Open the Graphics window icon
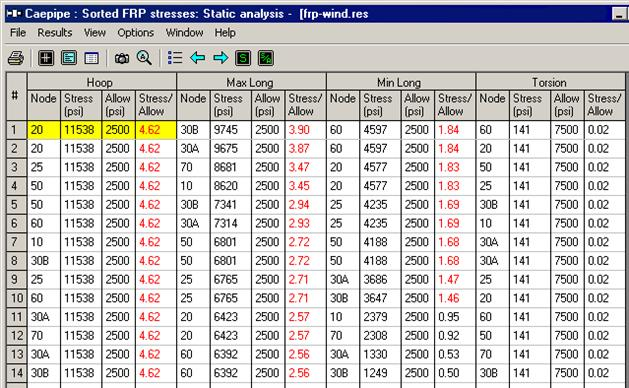Image resolution: width=629 pixels, height=388 pixels. 46,58
